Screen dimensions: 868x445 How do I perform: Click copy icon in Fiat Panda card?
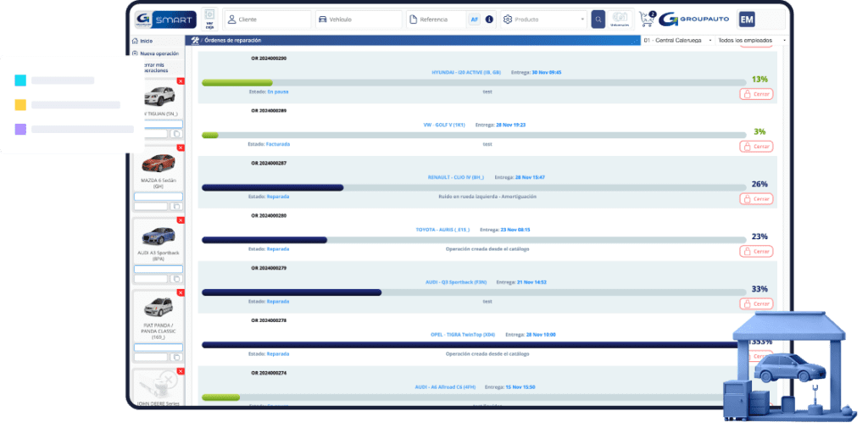(176, 358)
